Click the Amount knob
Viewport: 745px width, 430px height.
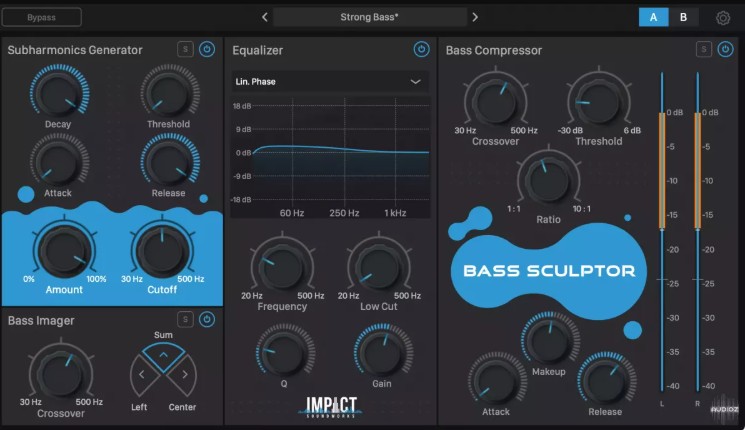(x=64, y=251)
